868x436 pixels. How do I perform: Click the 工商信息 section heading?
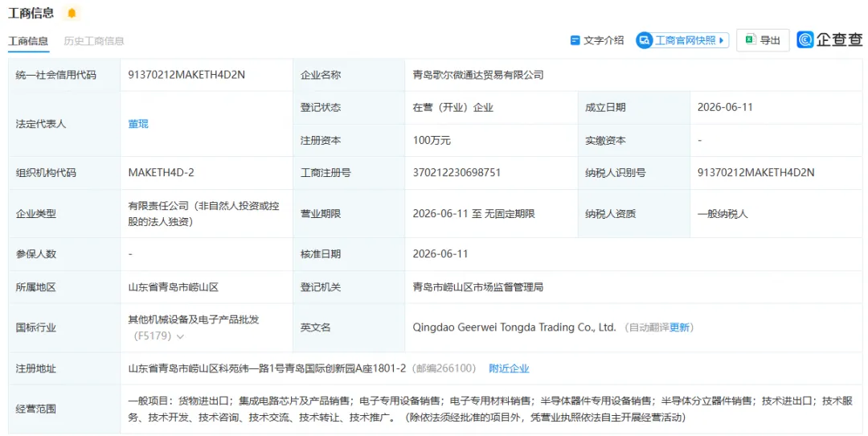[31, 13]
